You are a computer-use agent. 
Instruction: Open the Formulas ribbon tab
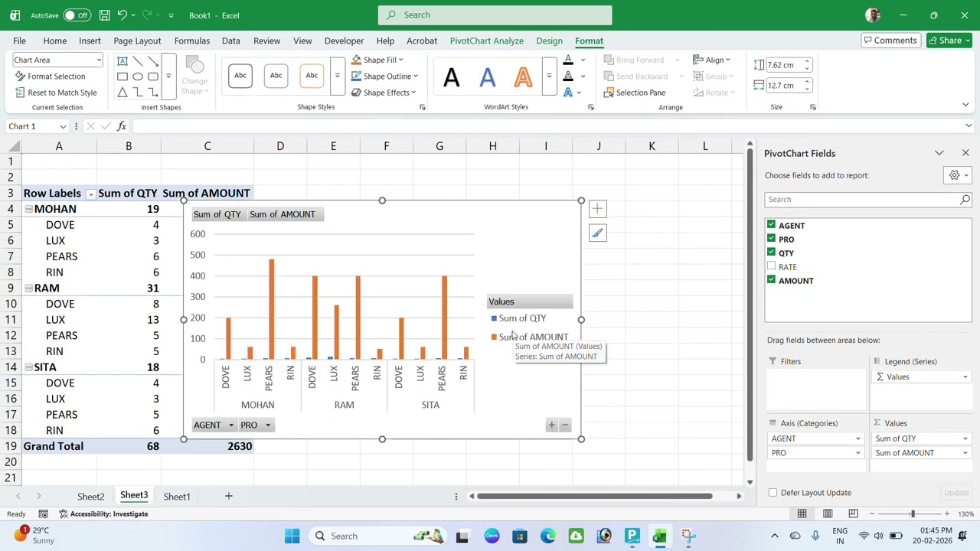191,41
